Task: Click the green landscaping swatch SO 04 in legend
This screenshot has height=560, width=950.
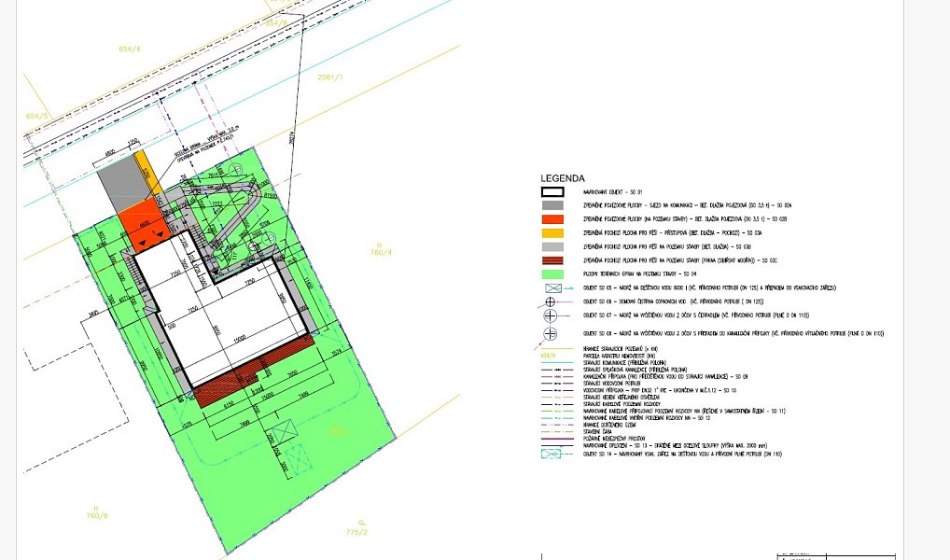Action: pyautogui.click(x=552, y=274)
